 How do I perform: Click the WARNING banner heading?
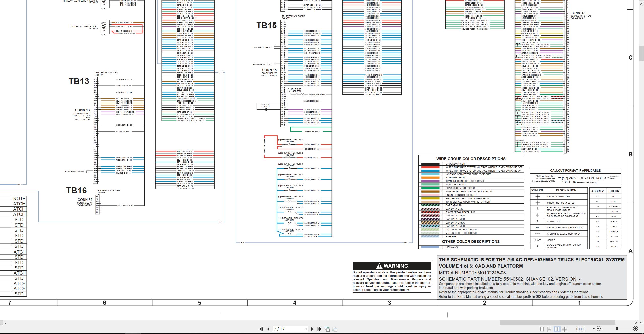(x=392, y=266)
